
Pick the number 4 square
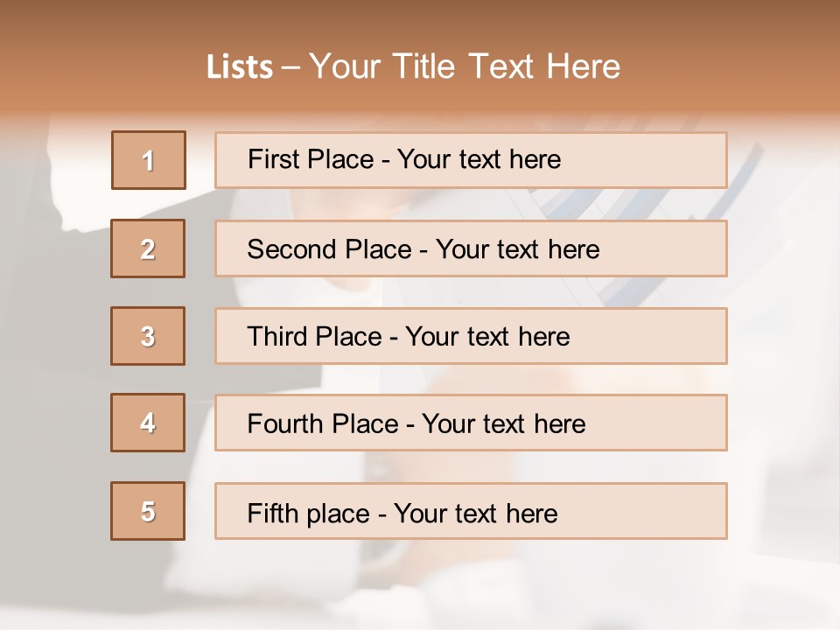click(x=148, y=423)
